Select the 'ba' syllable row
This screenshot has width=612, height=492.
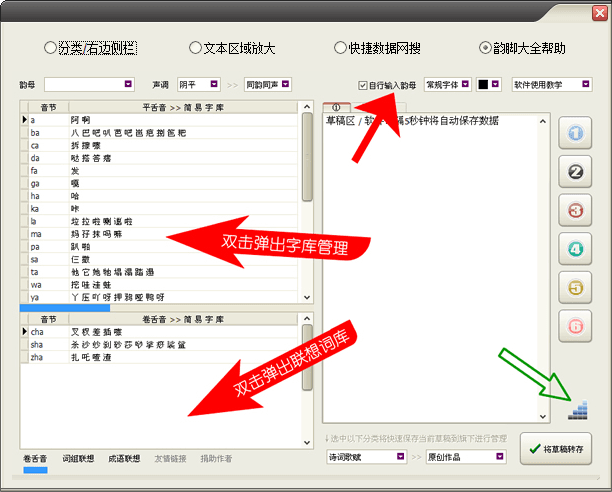[161, 133]
